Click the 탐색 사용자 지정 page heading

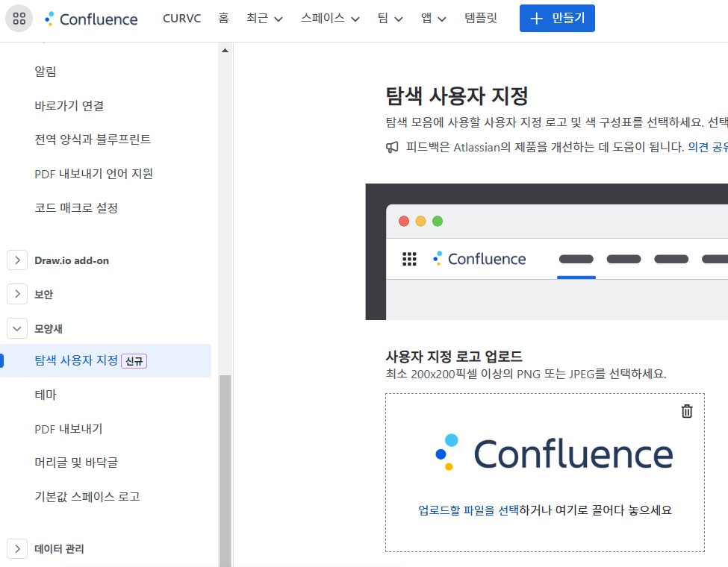pyautogui.click(x=457, y=96)
